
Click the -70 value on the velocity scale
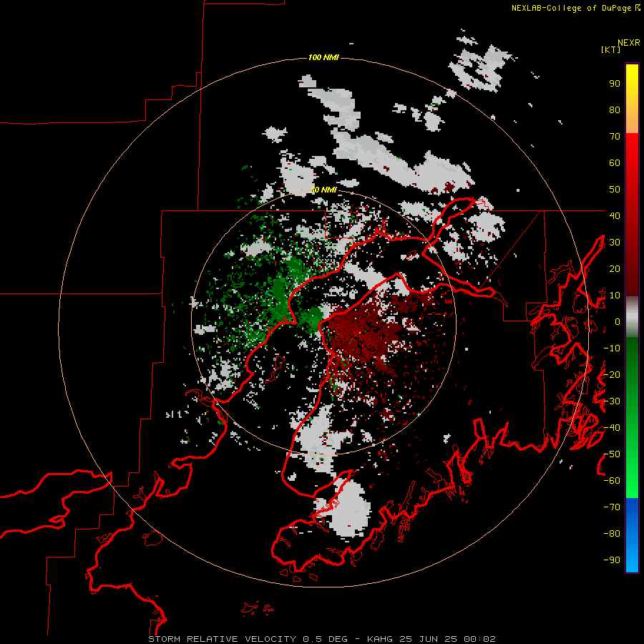[x=612, y=507]
